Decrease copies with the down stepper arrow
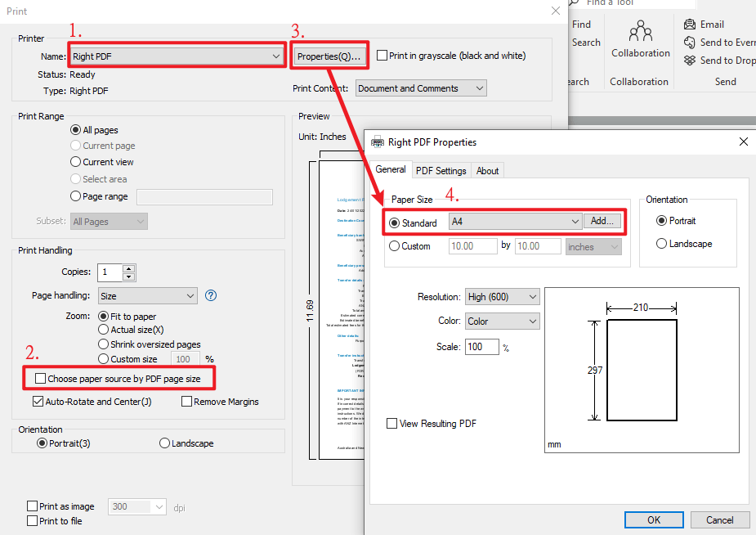Image resolution: width=756 pixels, height=535 pixels. point(128,276)
